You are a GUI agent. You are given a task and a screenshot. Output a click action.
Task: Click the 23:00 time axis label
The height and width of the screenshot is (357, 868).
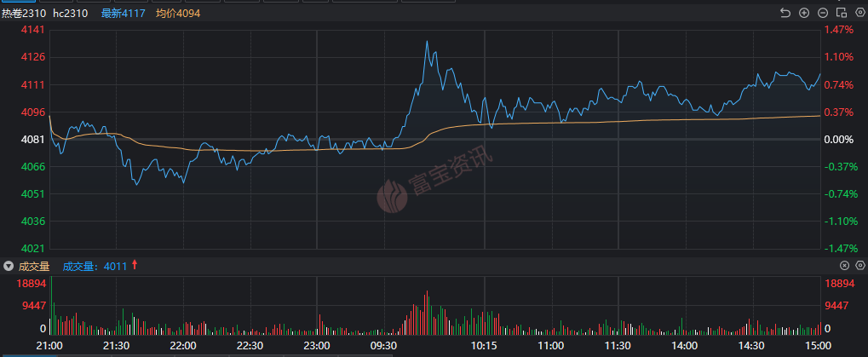click(317, 346)
